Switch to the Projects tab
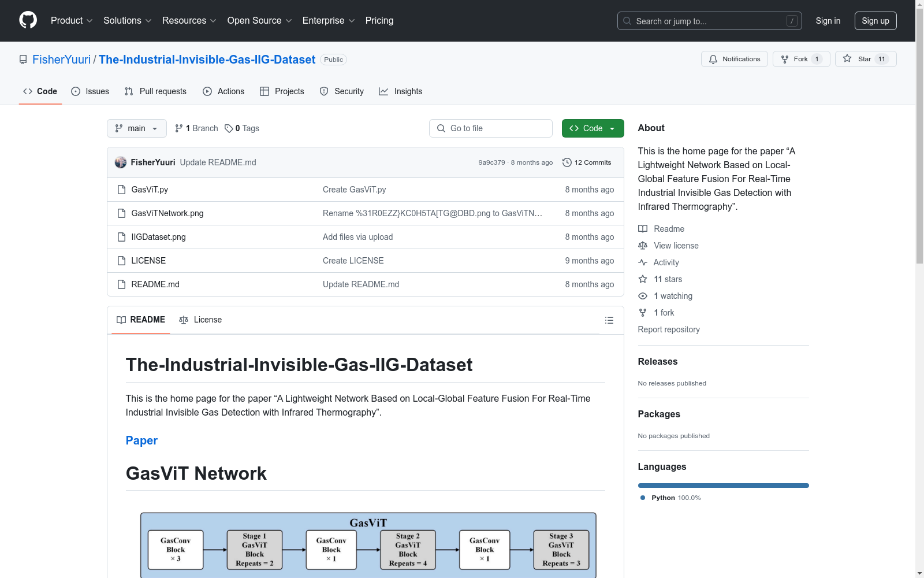 tap(282, 91)
